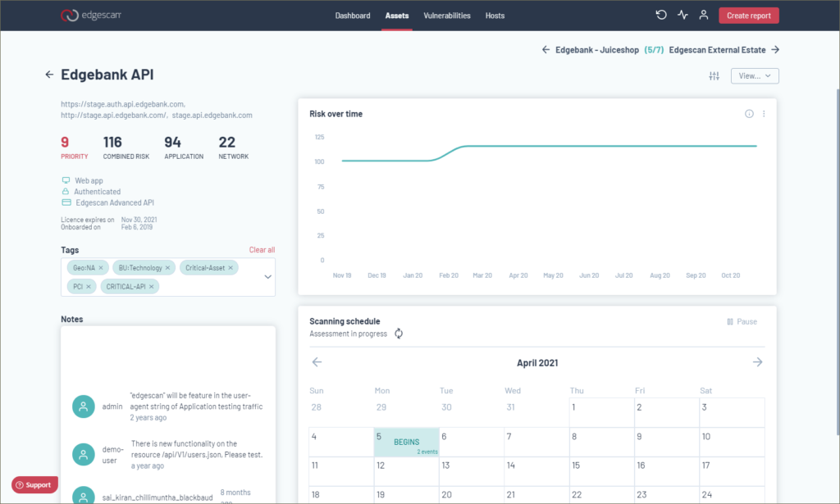
Task: Open the user profile icon
Action: [x=703, y=15]
